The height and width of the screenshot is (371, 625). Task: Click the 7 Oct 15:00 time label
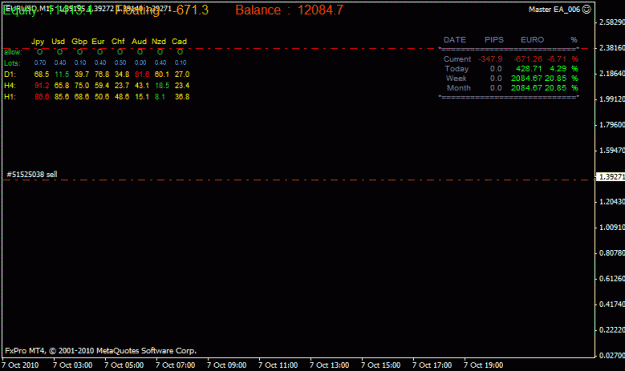(381, 365)
